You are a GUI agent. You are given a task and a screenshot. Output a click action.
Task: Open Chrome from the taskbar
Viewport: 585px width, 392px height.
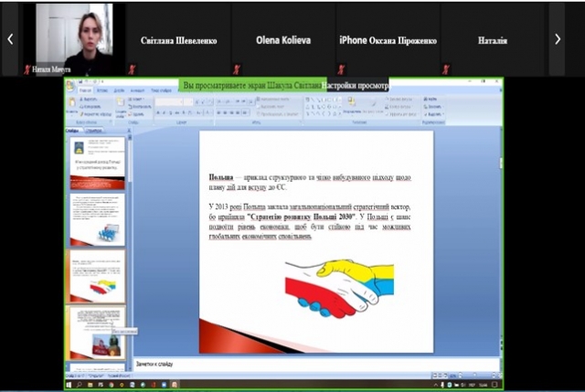112,385
